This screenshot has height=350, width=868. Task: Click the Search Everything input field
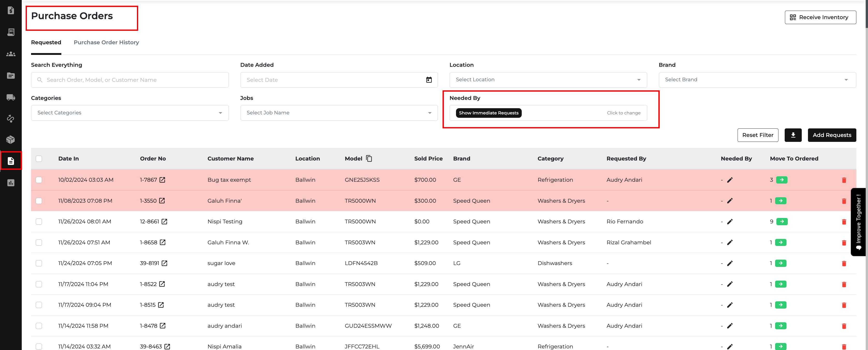coord(130,80)
